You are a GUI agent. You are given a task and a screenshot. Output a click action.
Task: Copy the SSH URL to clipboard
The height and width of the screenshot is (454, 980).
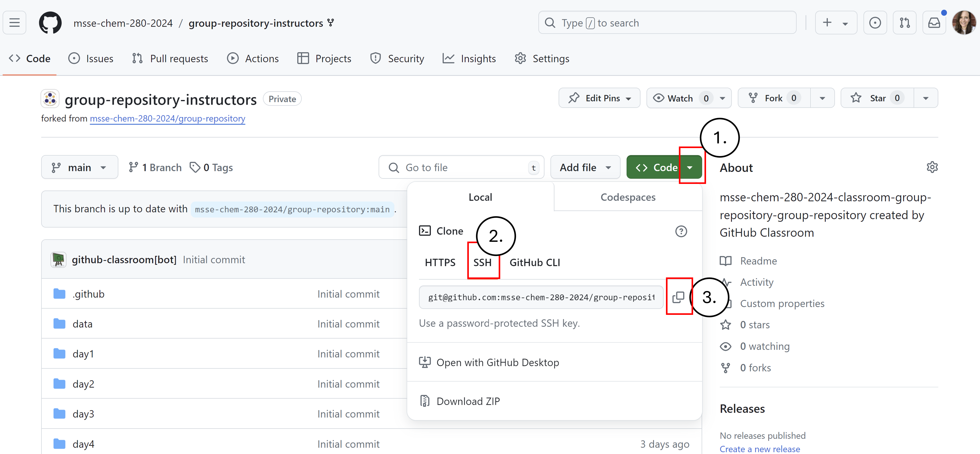pos(678,297)
